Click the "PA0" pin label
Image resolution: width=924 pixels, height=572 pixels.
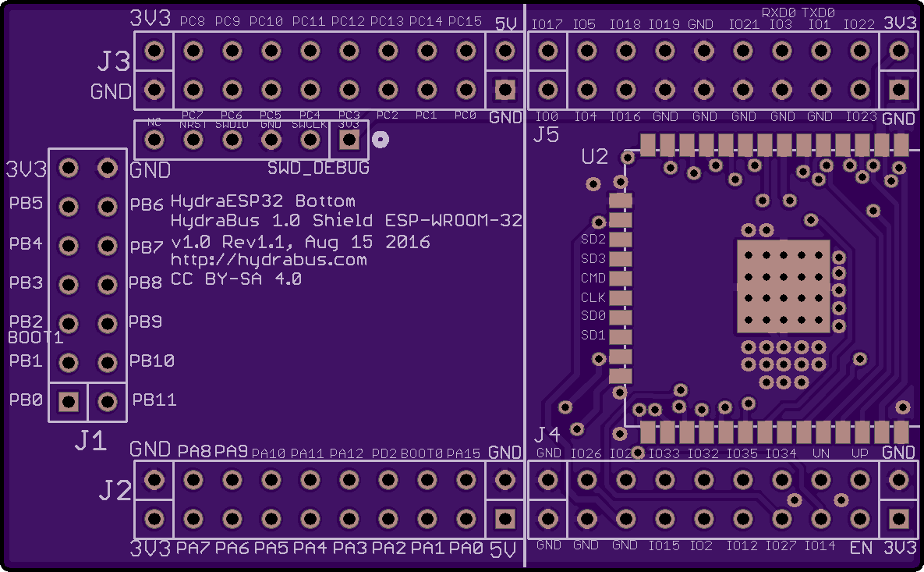click(466, 549)
